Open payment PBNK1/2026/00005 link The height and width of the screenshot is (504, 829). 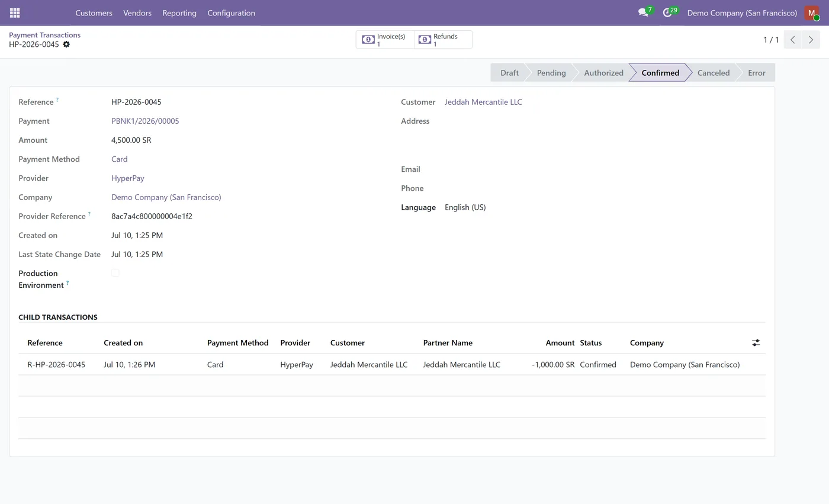point(145,121)
